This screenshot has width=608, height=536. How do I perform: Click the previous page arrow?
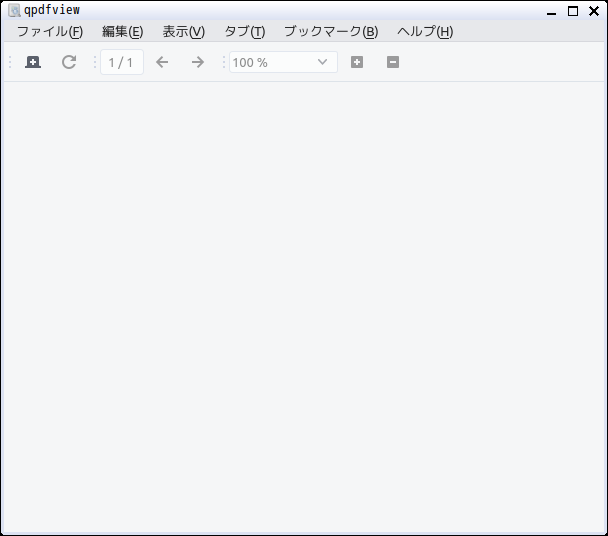pos(162,62)
